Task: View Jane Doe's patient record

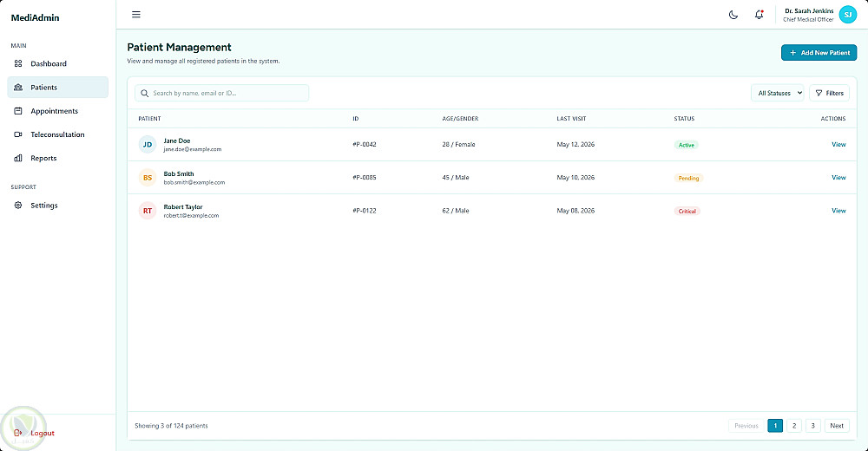Action: [838, 145]
